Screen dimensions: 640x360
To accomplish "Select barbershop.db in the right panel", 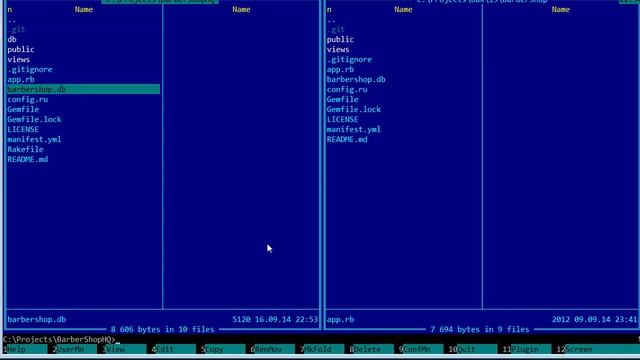I will coord(356,80).
